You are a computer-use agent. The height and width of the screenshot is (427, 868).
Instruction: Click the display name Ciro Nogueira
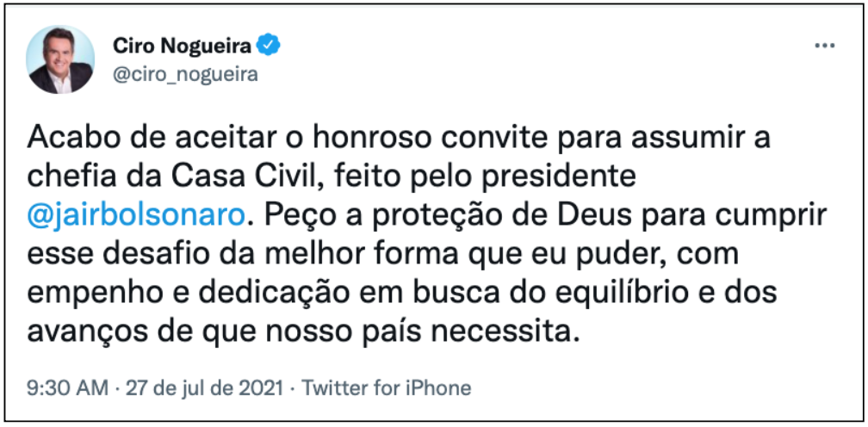coord(183,44)
